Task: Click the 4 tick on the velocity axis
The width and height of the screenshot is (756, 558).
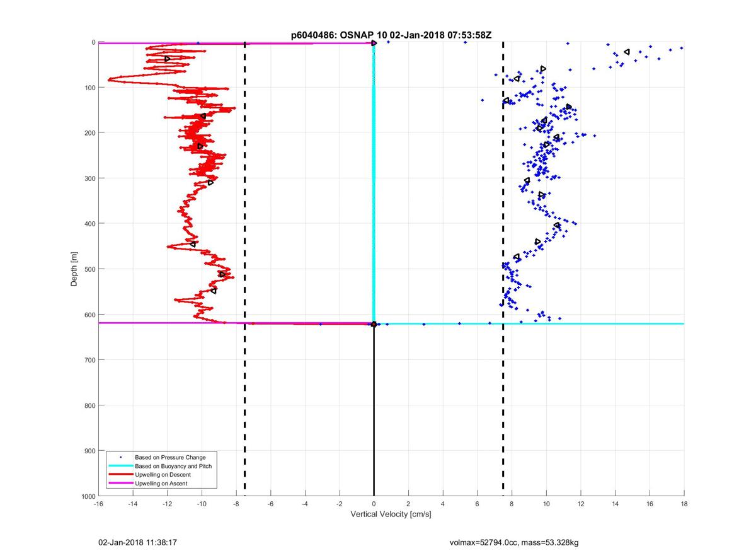Action: (443, 504)
